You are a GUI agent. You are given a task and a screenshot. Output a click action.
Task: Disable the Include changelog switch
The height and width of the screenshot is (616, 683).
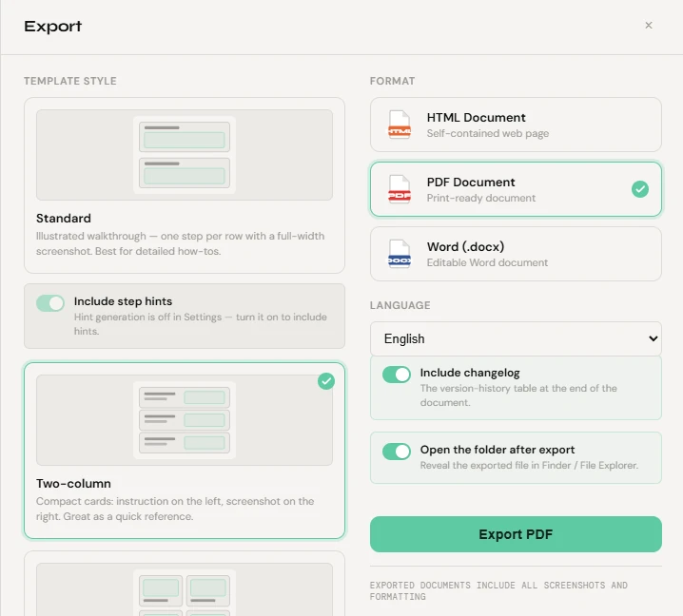tap(397, 375)
